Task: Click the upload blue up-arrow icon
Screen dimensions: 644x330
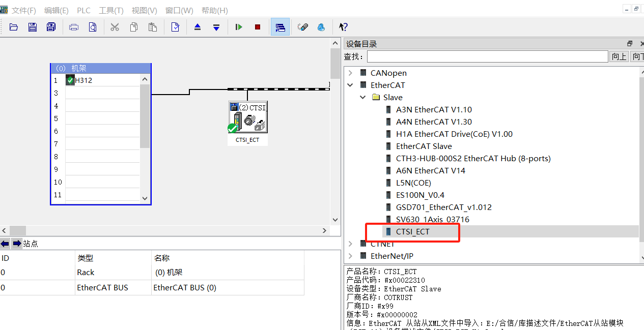Action: pyautogui.click(x=198, y=27)
